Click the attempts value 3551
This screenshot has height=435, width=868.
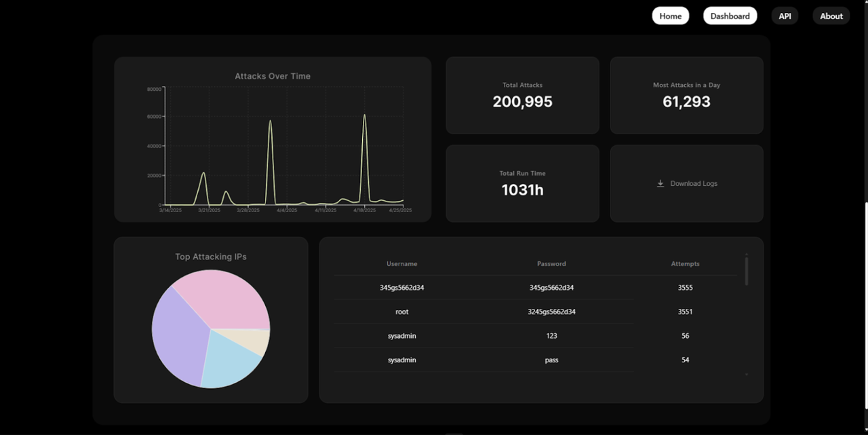(685, 312)
